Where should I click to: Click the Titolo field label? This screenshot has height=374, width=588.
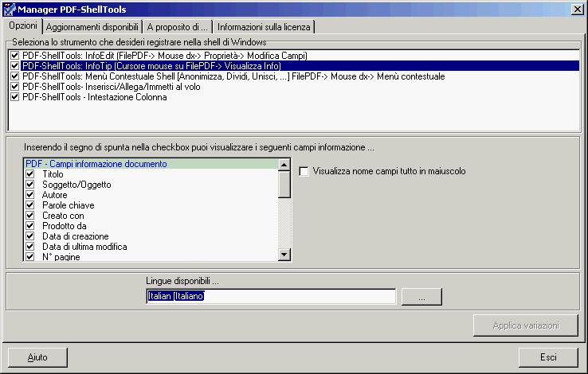(53, 174)
